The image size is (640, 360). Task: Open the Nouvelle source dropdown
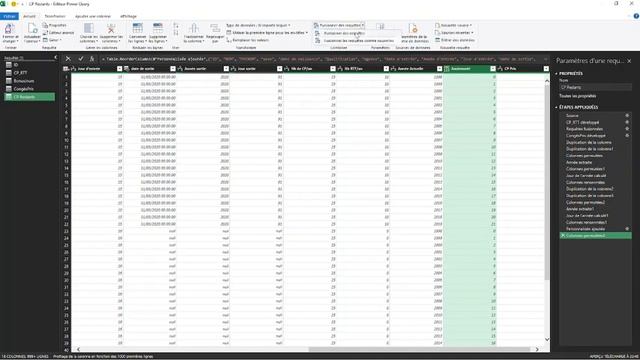453,25
